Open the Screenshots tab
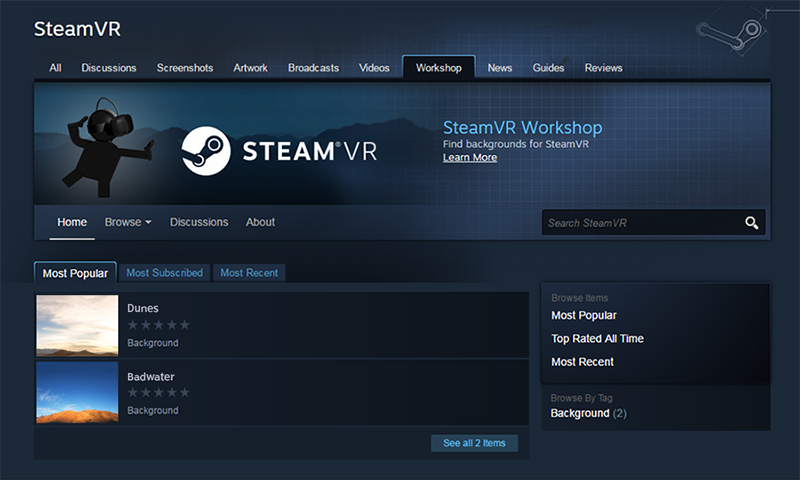 184,68
